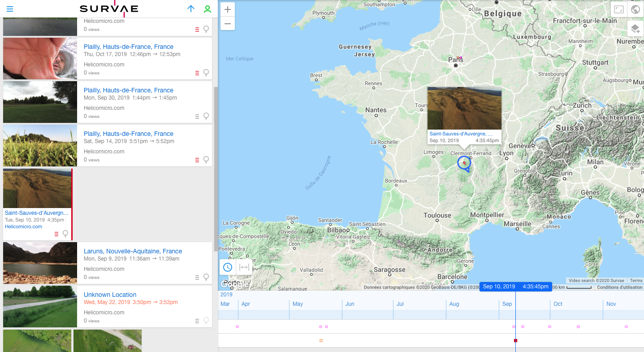Click the map popup video thumbnail
Screen dimensions: 644x352
pyautogui.click(x=464, y=108)
